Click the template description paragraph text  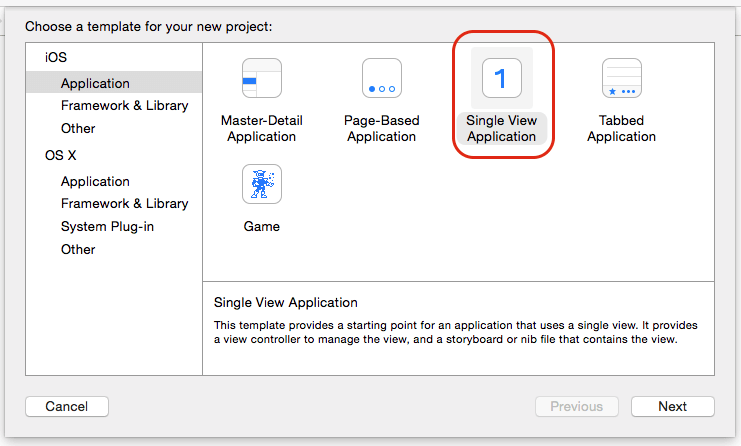pos(455,332)
